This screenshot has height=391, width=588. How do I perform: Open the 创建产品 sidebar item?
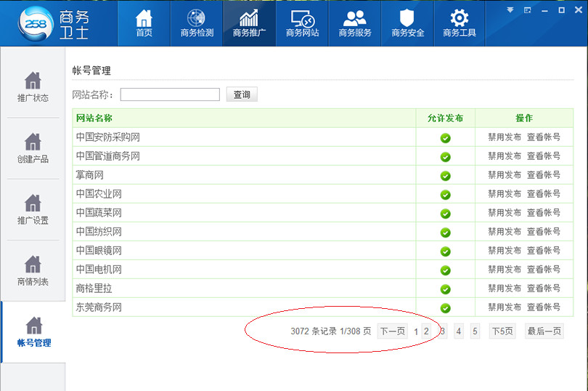tap(33, 148)
